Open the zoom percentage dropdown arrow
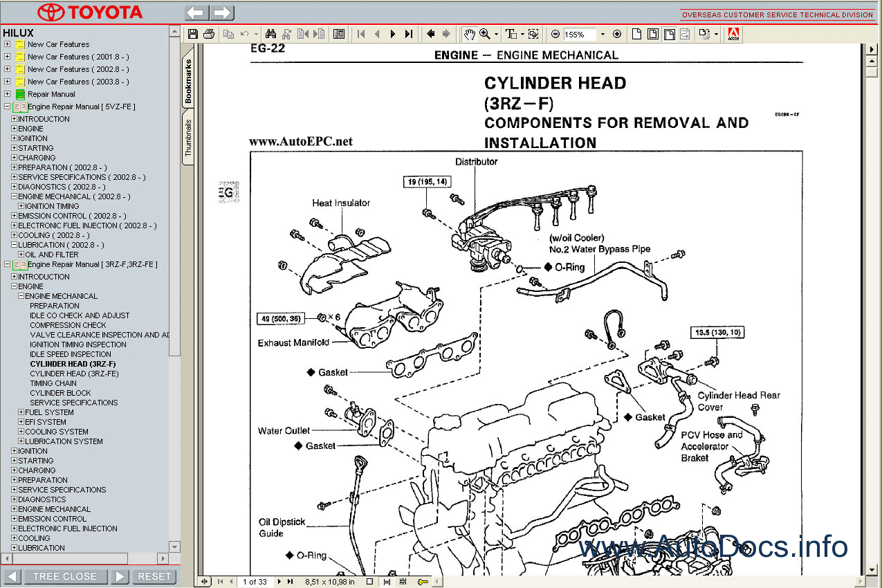The width and height of the screenshot is (882, 588). pos(602,34)
